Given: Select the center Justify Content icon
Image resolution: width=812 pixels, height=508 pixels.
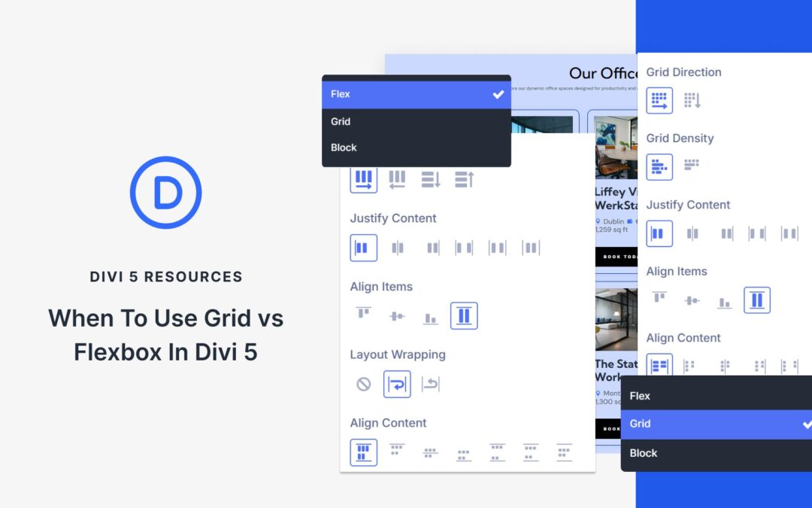Looking at the screenshot, I should (x=398, y=248).
